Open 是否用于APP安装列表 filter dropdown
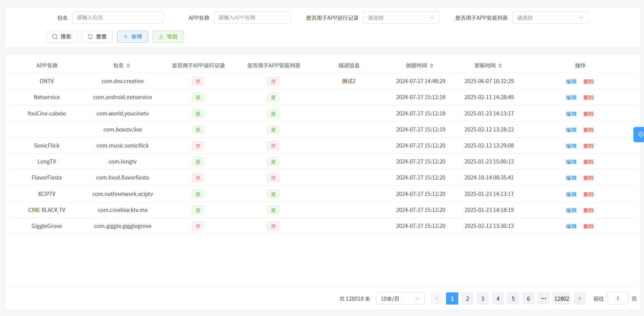The image size is (644, 316). pyautogui.click(x=550, y=18)
